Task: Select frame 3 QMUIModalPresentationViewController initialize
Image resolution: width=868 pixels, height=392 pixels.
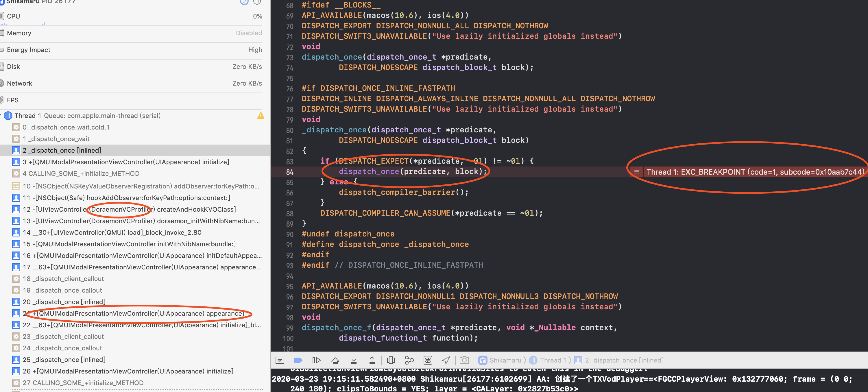Action: coord(135,162)
